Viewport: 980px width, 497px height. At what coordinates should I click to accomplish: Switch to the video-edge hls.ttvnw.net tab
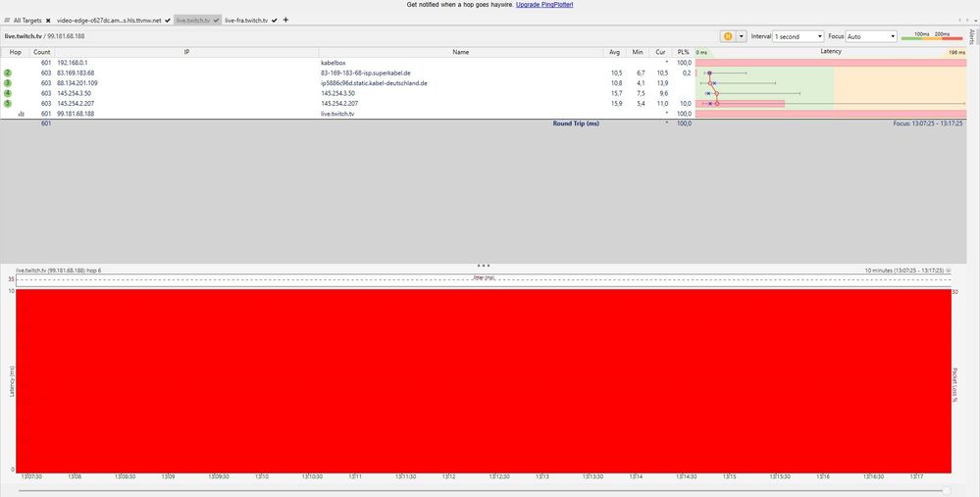point(109,20)
